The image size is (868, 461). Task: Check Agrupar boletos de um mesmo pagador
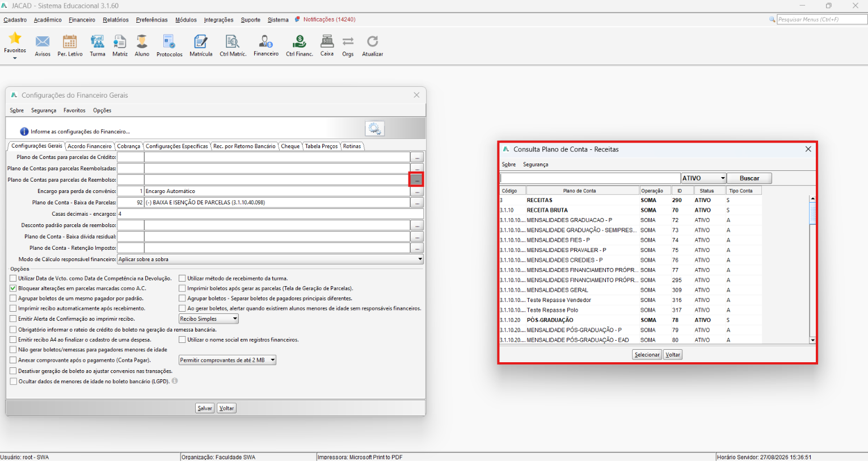point(13,298)
